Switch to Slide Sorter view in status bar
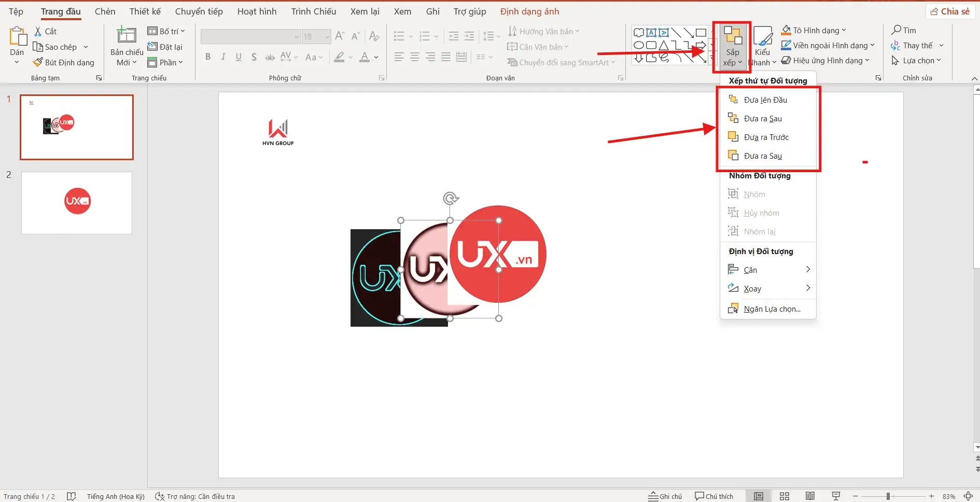This screenshot has width=980, height=502. coord(785,496)
